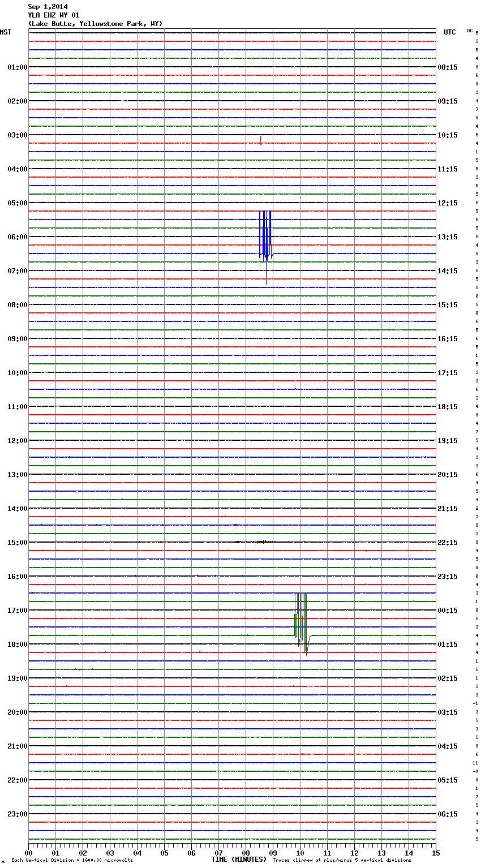Image resolution: width=481 pixels, height=868 pixels.
Task: Click the 17:15 UTC time label
Action: (448, 373)
